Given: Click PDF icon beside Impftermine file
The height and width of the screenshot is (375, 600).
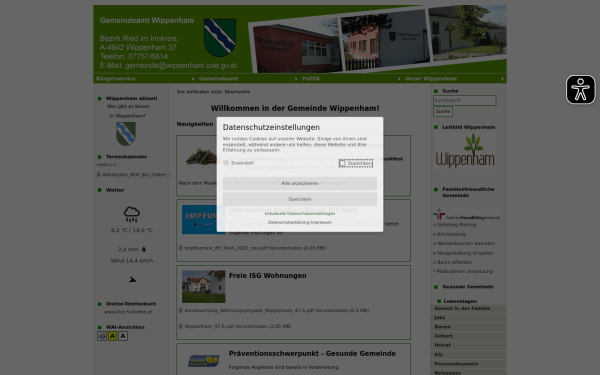Looking at the screenshot, I should (x=181, y=248).
